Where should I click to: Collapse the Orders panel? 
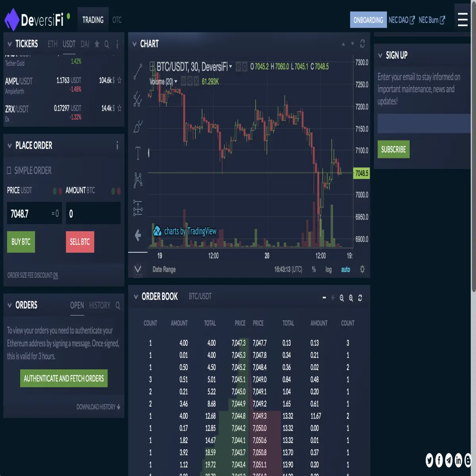point(10,305)
